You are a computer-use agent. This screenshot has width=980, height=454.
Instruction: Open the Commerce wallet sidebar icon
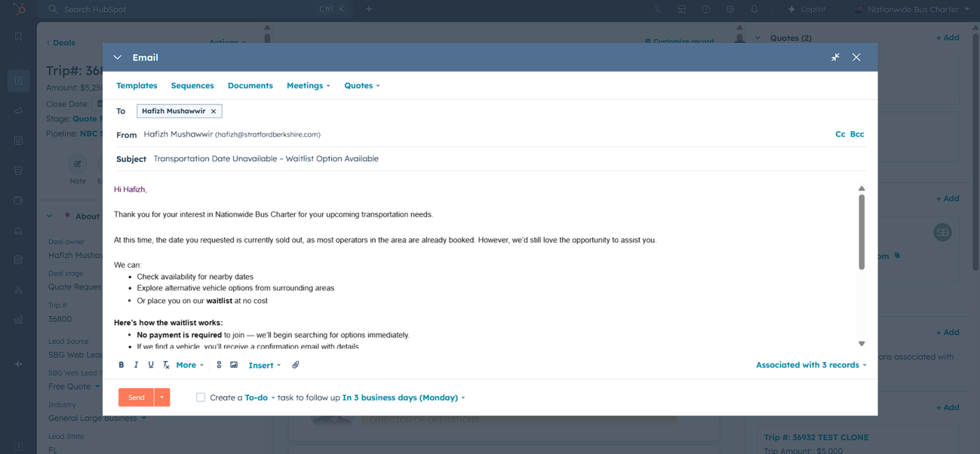(18, 200)
